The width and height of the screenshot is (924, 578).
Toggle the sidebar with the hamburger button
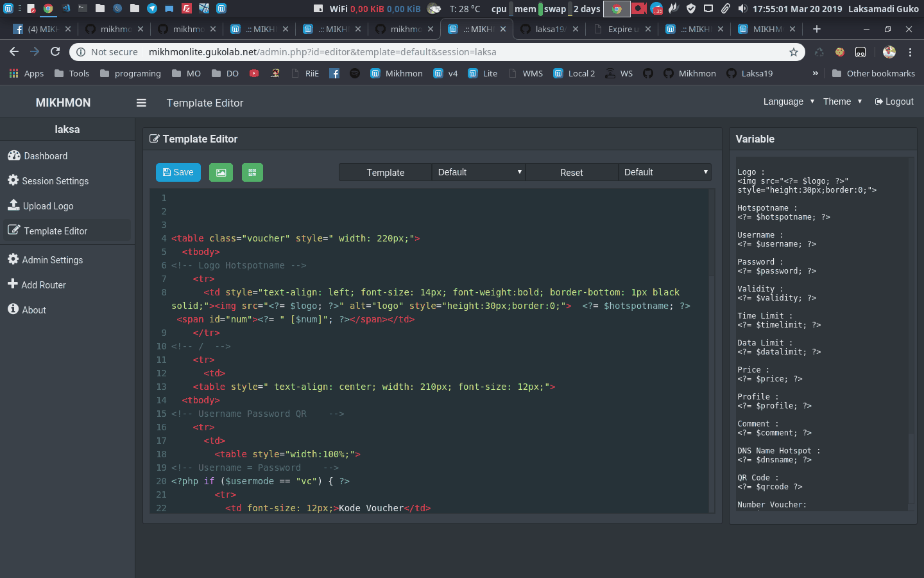(x=141, y=103)
